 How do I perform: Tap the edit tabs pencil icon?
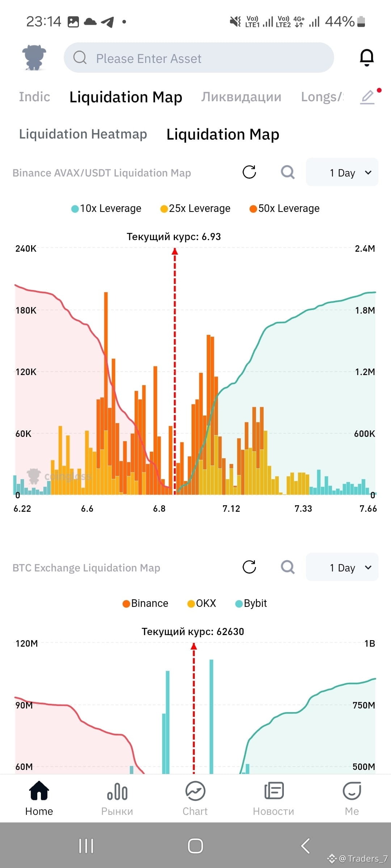pos(367,97)
